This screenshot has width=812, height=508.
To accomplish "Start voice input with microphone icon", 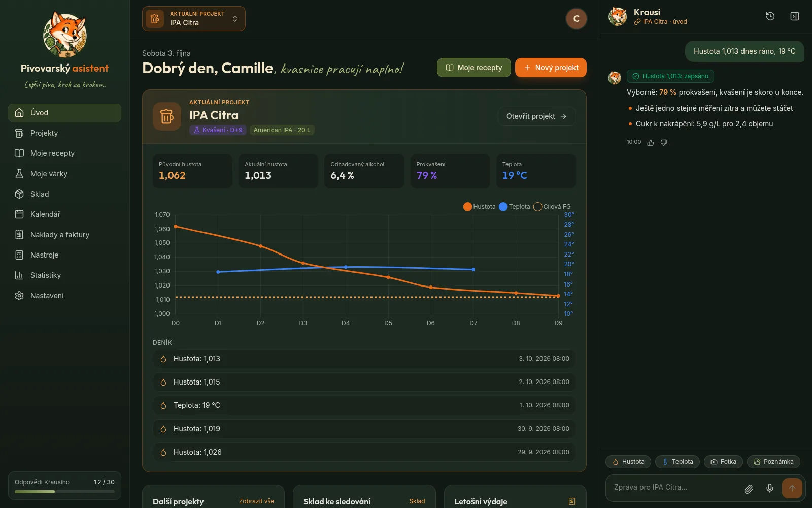I will [x=770, y=489].
